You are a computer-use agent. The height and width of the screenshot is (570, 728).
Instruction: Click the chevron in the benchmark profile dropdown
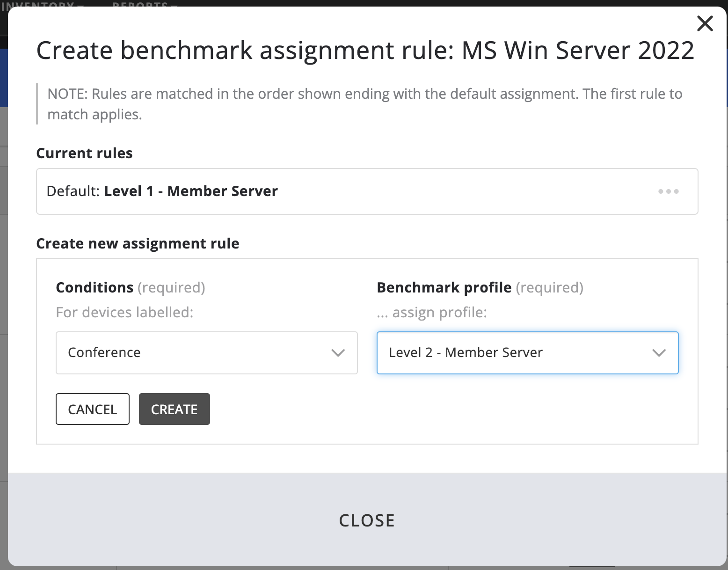pos(659,353)
